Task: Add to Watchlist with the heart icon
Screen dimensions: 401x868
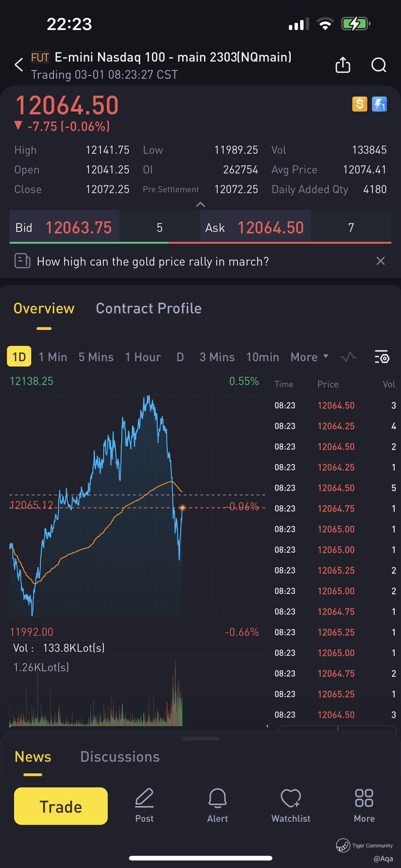Action: pyautogui.click(x=291, y=806)
